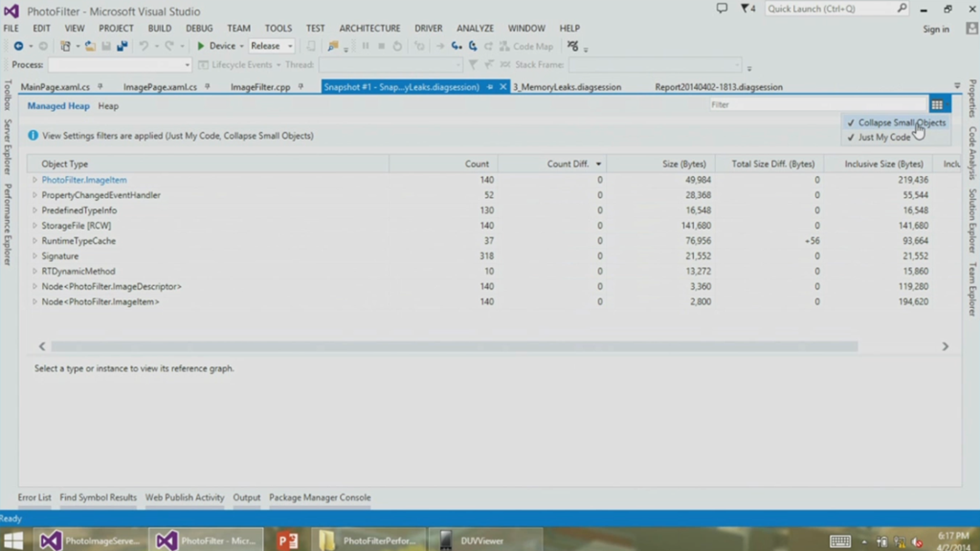This screenshot has width=980, height=551.
Task: Select the Managed Heap view tab
Action: pos(58,106)
